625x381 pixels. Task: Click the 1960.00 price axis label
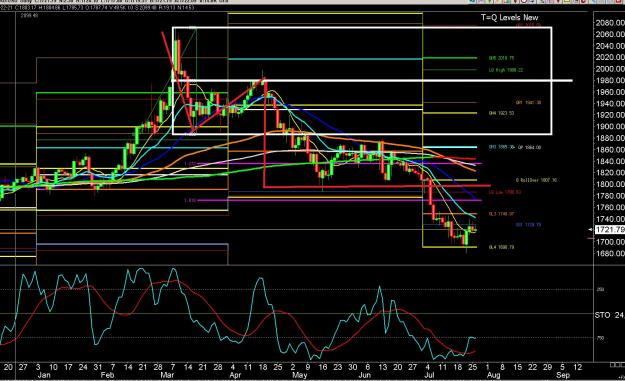tap(610, 92)
